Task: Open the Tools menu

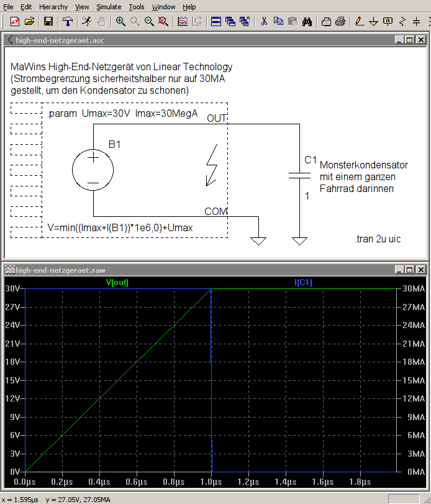Action: [x=137, y=7]
